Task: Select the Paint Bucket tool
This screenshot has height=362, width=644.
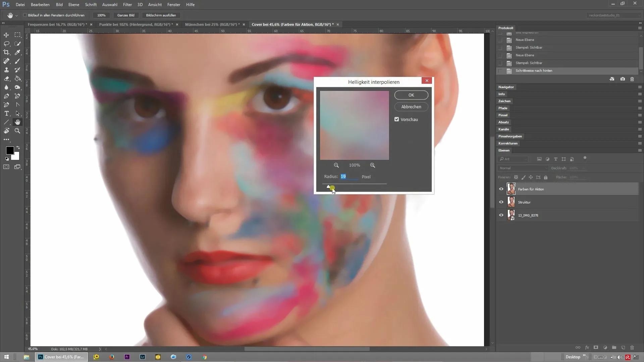Action: (17, 78)
